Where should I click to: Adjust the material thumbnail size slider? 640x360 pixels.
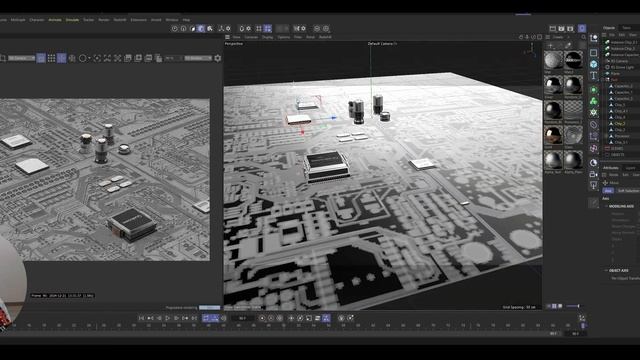point(573,306)
